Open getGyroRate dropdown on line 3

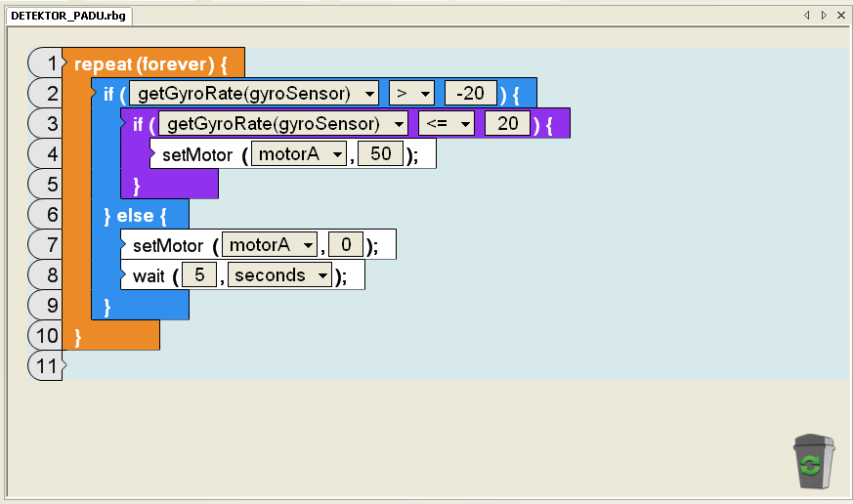(x=283, y=124)
